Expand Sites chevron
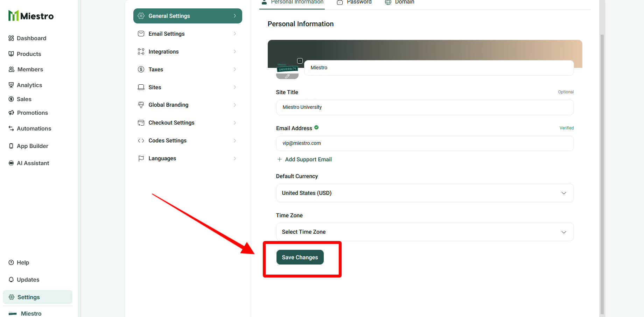644x317 pixels. coord(235,87)
